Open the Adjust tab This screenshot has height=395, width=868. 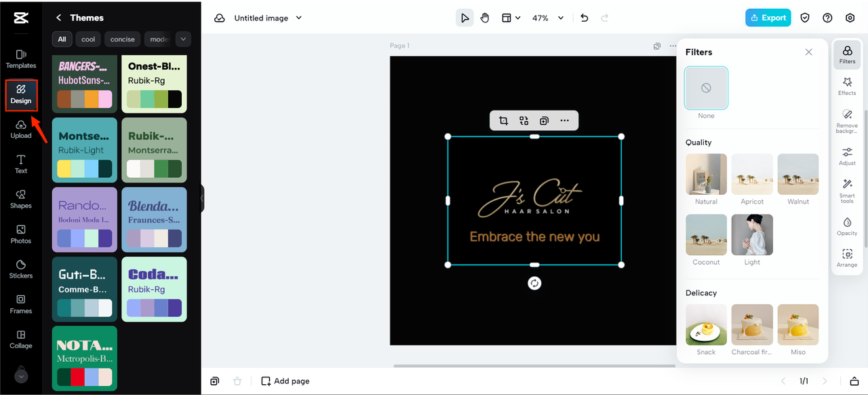pyautogui.click(x=847, y=156)
